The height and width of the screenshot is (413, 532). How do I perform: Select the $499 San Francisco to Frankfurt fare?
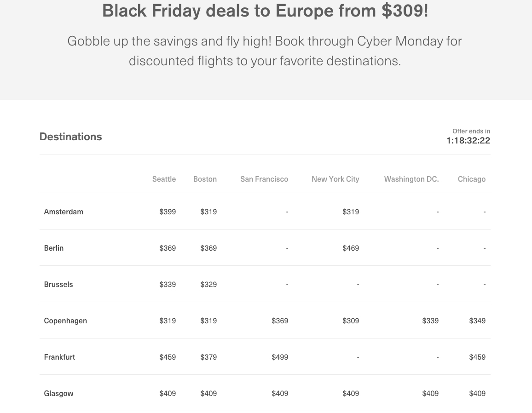pyautogui.click(x=279, y=357)
